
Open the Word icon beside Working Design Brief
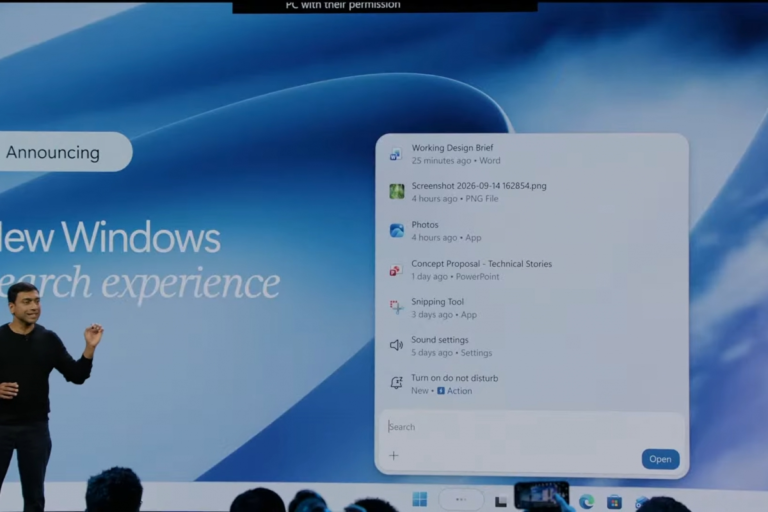click(396, 155)
